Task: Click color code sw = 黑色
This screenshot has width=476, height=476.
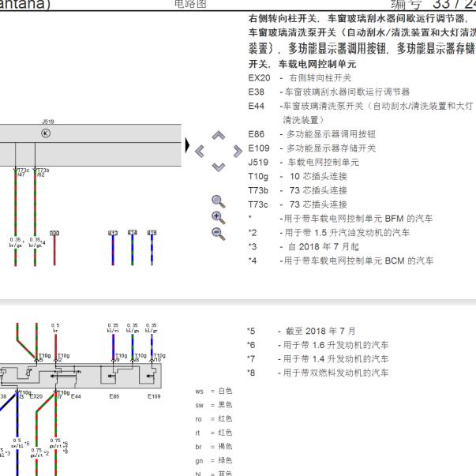Action: (214, 405)
